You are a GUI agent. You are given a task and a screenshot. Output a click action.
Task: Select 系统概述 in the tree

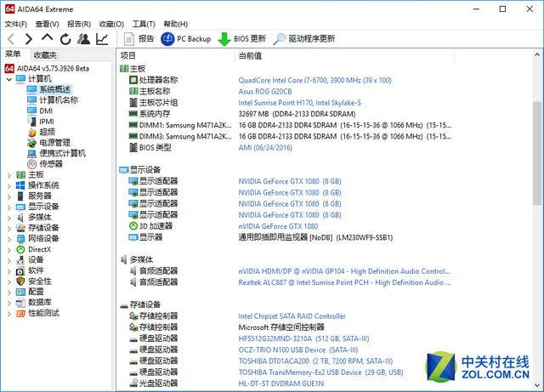click(x=54, y=89)
